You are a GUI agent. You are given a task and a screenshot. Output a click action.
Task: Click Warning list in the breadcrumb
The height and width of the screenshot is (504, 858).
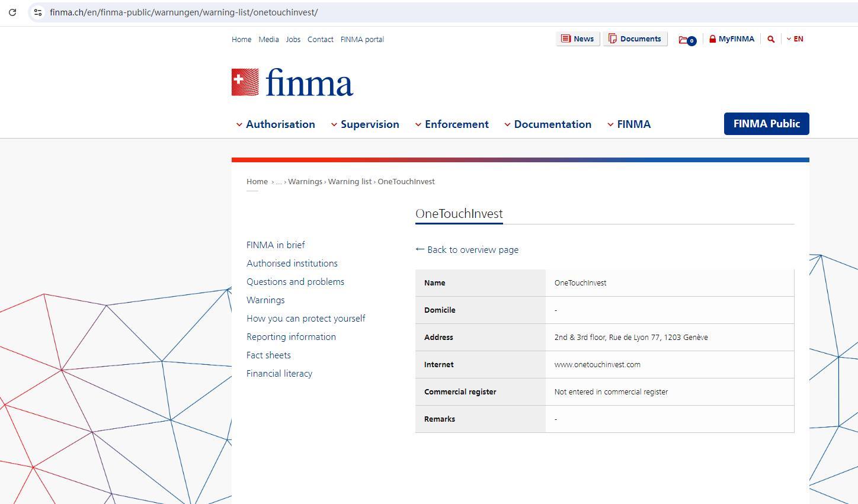[x=350, y=182]
